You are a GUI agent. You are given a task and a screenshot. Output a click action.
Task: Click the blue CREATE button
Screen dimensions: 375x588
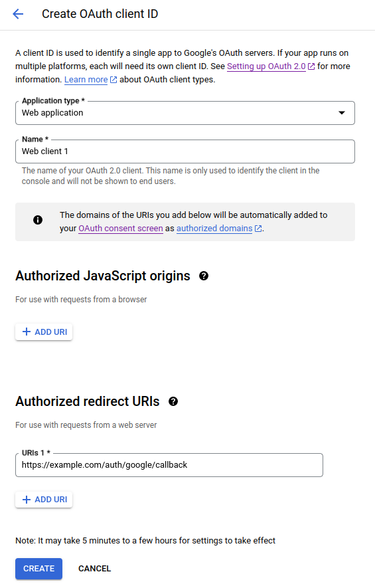pyautogui.click(x=39, y=569)
